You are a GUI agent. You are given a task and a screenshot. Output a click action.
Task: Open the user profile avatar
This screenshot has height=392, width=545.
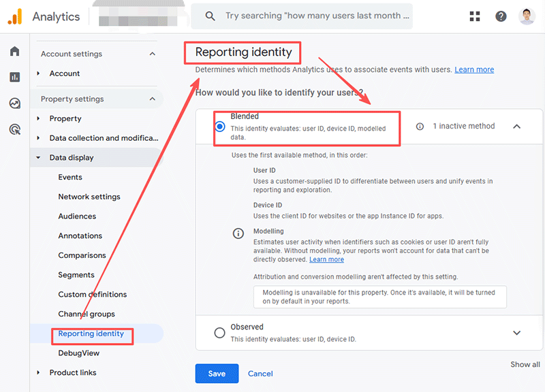pyautogui.click(x=527, y=16)
